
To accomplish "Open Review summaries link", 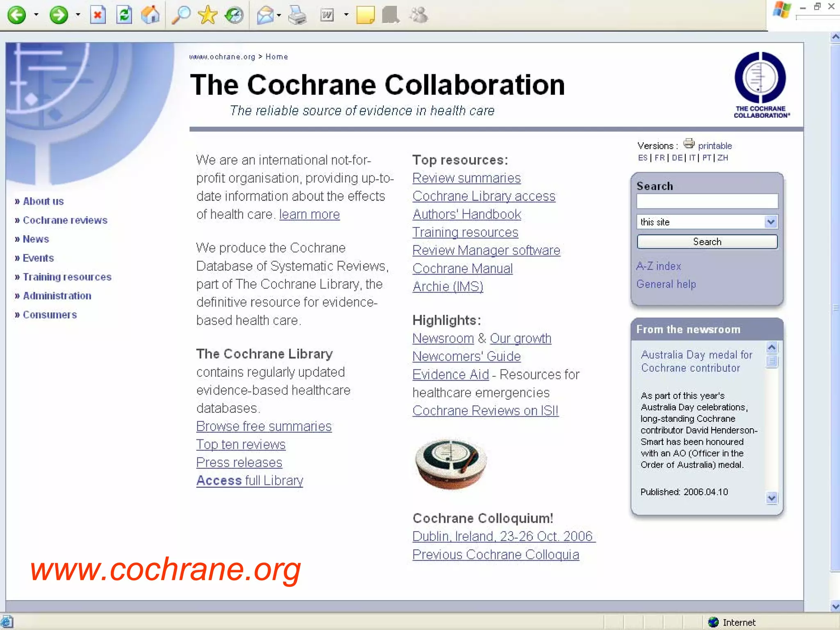I will pos(466,178).
